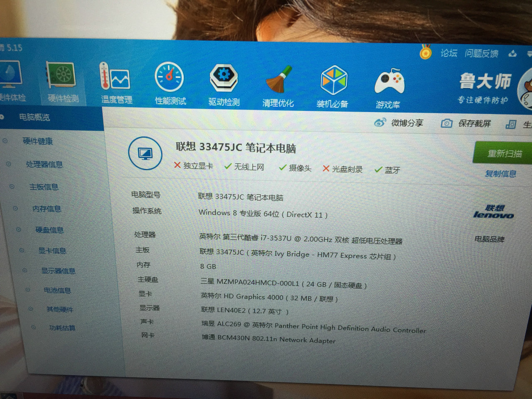Viewport: 532px width, 399px height.
Task: Click the 操作系统 row label
Action: pos(147,211)
